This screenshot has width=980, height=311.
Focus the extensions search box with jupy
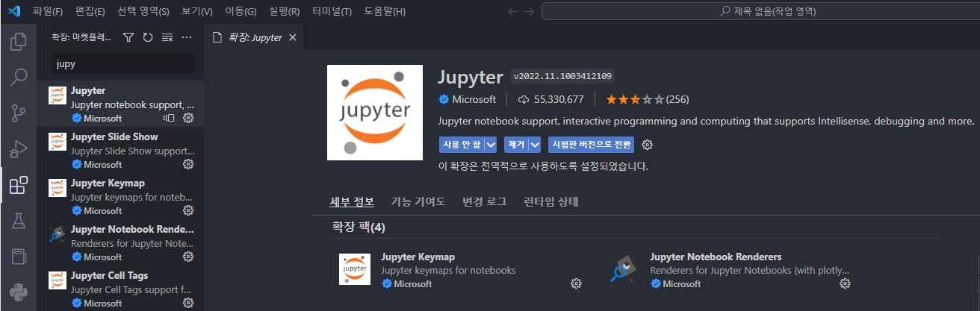tap(123, 63)
